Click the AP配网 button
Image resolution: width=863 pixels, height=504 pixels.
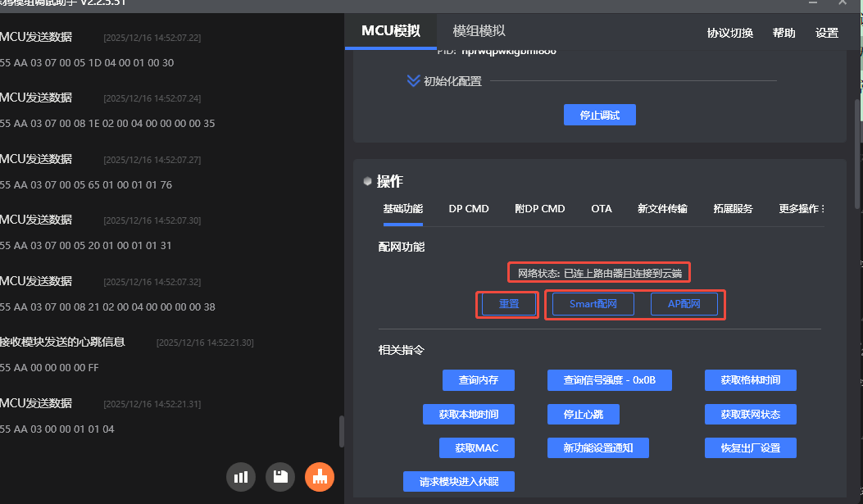(684, 304)
